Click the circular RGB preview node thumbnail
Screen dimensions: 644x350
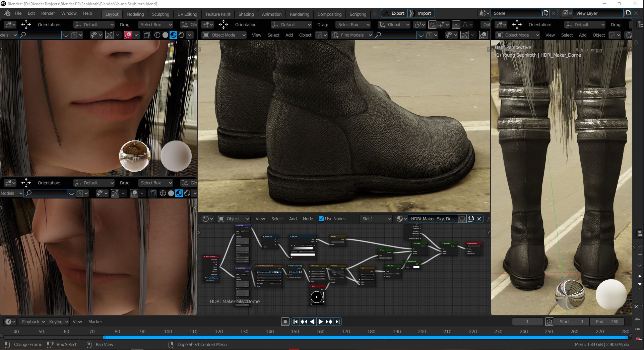click(317, 297)
